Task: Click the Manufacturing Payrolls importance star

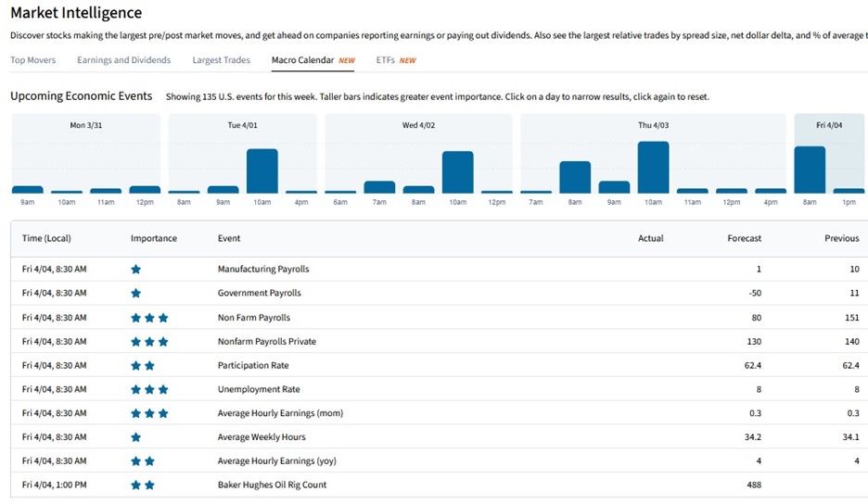Action: (135, 270)
